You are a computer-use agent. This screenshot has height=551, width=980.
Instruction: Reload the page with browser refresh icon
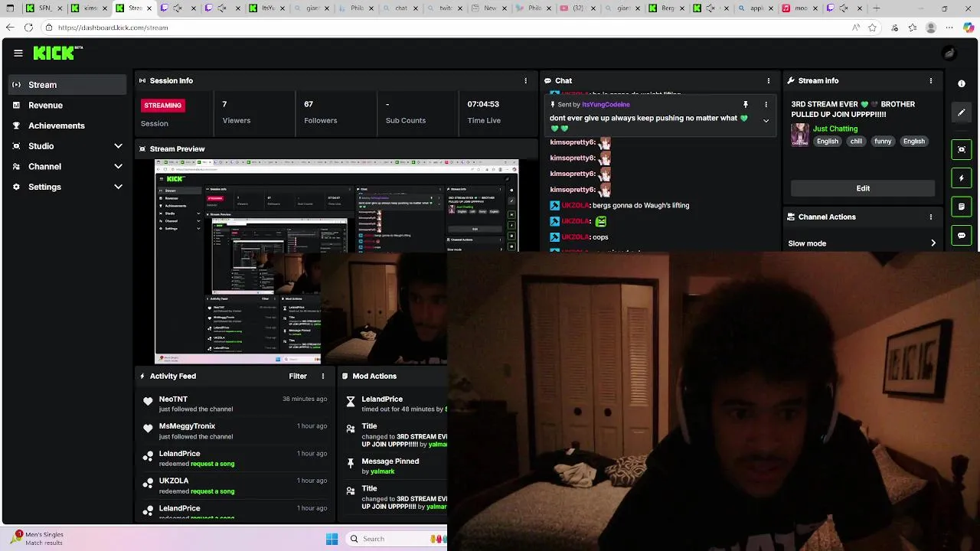click(28, 28)
